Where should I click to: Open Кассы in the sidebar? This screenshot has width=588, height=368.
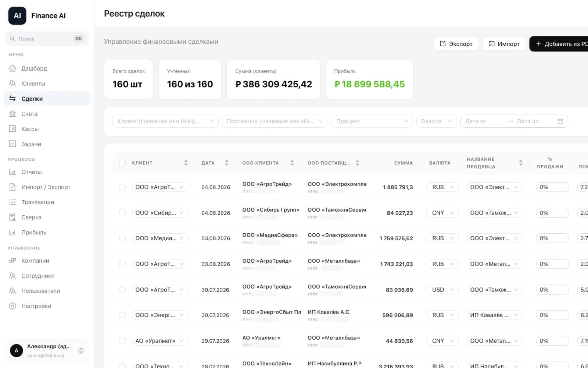coord(47,129)
